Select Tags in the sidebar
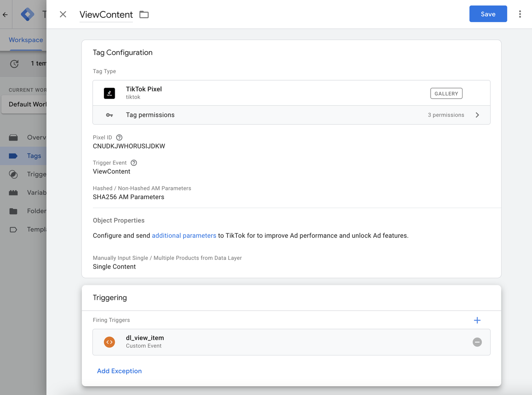 (x=23, y=156)
